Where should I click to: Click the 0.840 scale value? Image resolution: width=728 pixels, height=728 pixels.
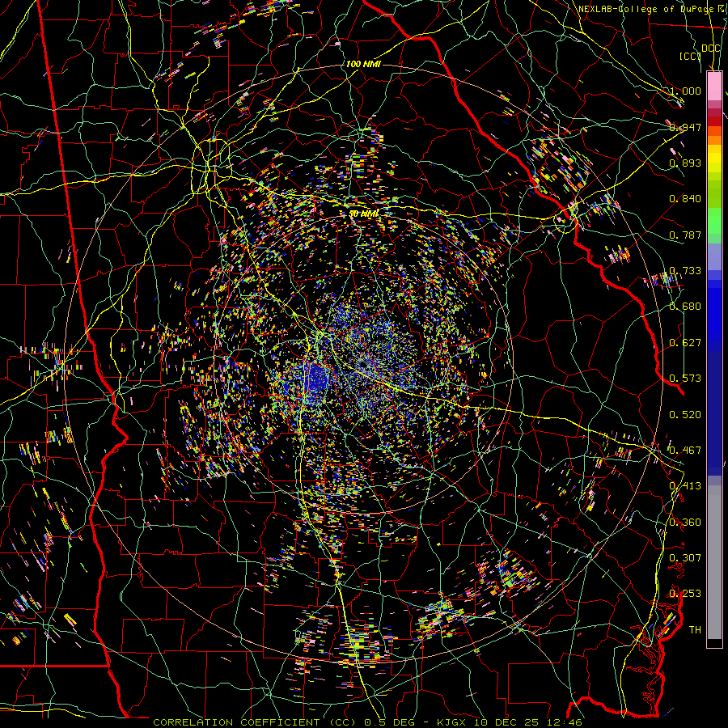[685, 199]
